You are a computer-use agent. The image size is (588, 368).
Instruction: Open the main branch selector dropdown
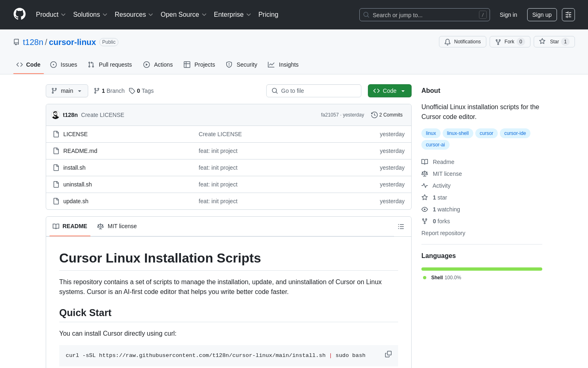67,91
